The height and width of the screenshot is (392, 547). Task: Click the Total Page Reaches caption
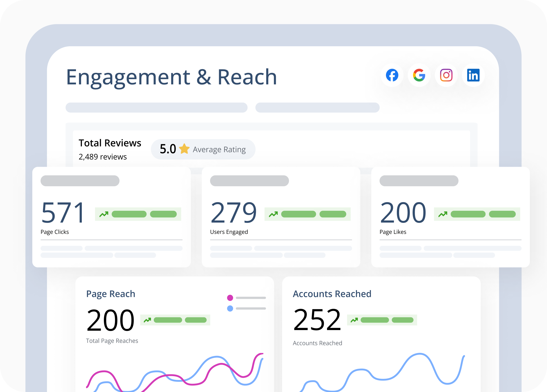click(x=112, y=341)
